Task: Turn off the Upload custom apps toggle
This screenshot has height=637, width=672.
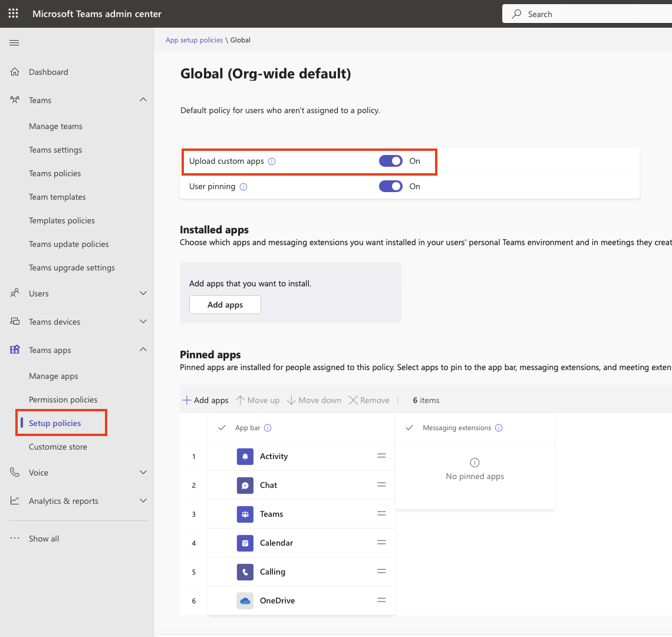Action: pyautogui.click(x=390, y=161)
